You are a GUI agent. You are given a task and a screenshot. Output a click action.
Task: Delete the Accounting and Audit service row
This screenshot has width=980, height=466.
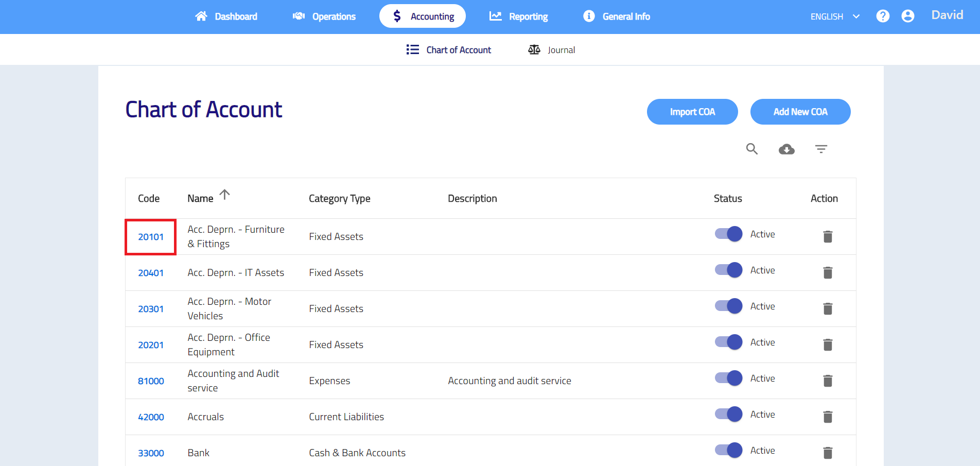(x=828, y=381)
